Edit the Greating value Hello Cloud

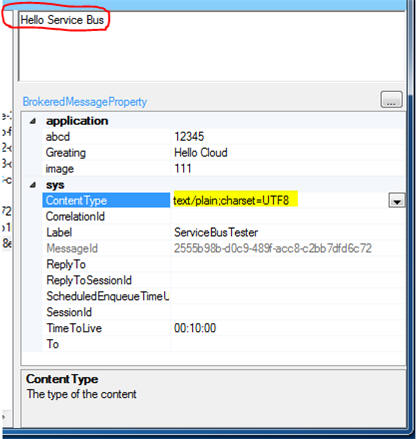click(x=201, y=153)
